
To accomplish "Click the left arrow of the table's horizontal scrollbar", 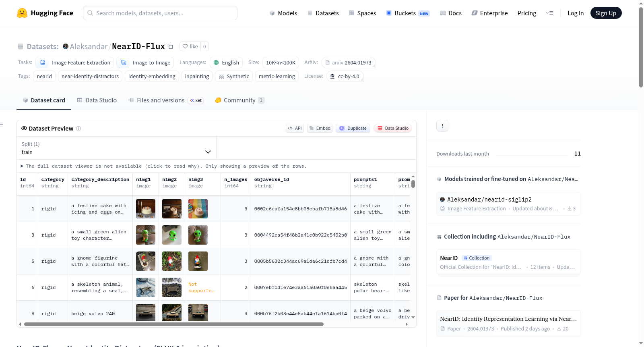I will coord(20,324).
